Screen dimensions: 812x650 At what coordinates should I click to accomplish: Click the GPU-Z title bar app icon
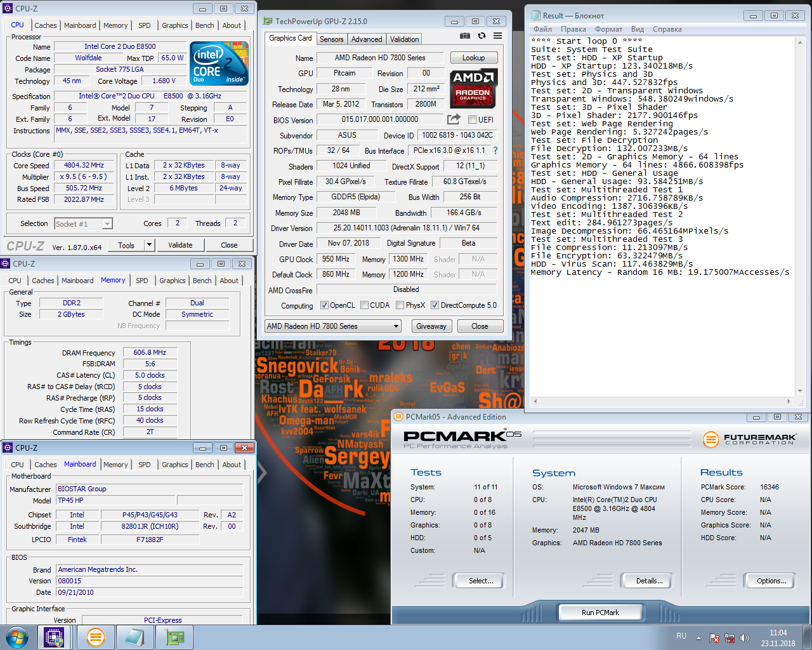(x=268, y=21)
